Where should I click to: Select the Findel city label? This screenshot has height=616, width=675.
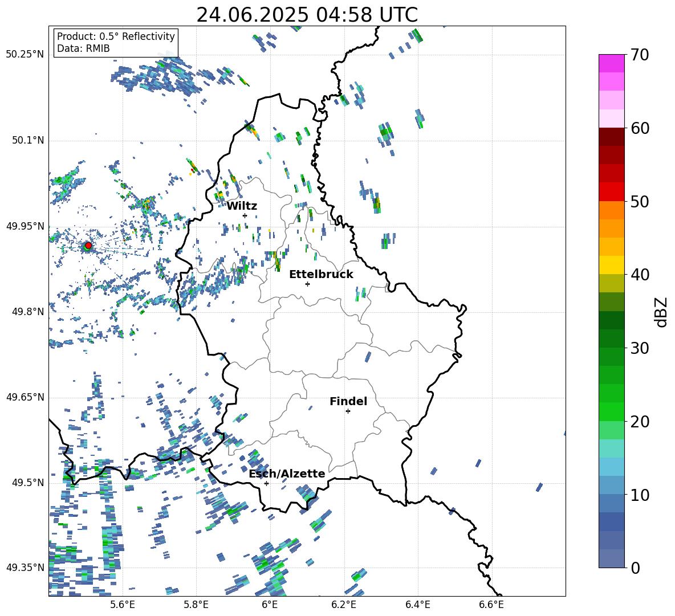[348, 401]
